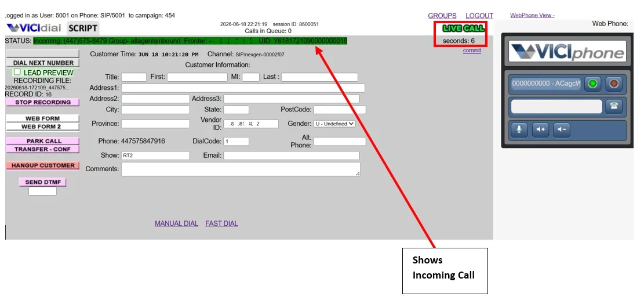The height and width of the screenshot is (300, 644).
Task: Click the blank button above DIAL NEXT NUMBER
Action: click(x=42, y=53)
